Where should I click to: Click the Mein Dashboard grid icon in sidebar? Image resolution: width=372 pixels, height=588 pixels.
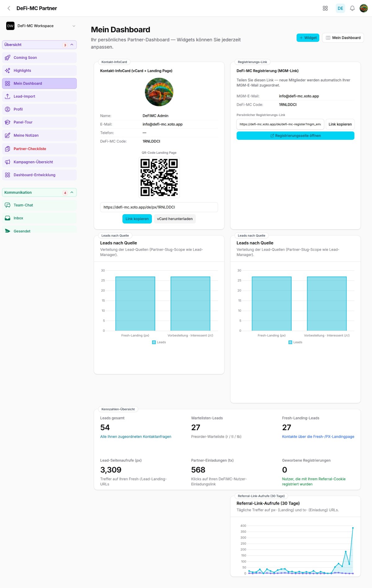pos(7,83)
